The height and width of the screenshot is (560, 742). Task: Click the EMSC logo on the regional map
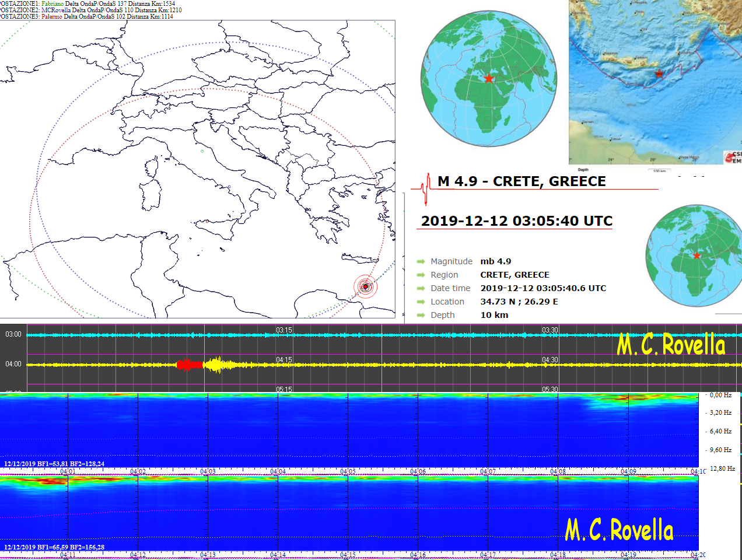pyautogui.click(x=733, y=157)
